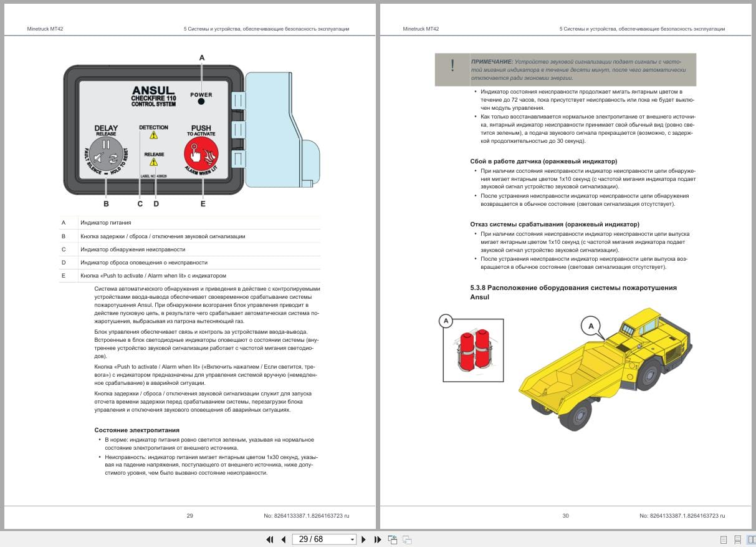
Task: Switch to continuous scrolling view
Action: click(x=737, y=540)
